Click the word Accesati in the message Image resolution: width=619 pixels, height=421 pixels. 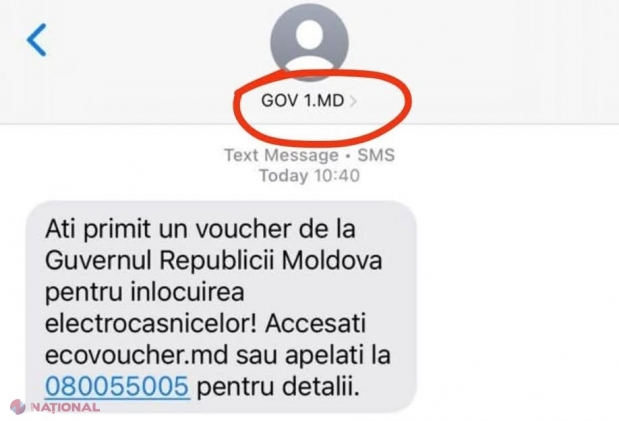click(315, 324)
